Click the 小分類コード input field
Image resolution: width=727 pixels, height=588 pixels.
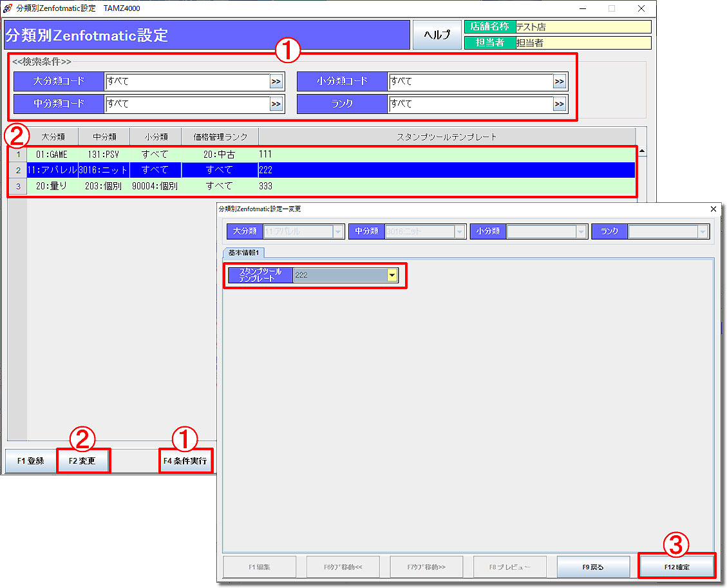coord(471,82)
